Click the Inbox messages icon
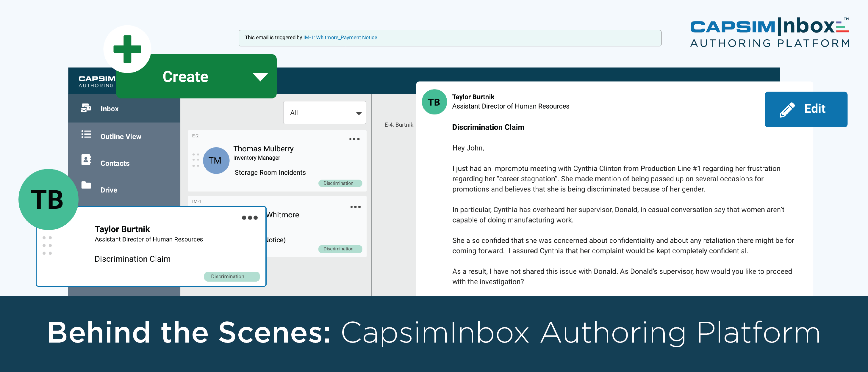This screenshot has width=868, height=372. tap(86, 108)
